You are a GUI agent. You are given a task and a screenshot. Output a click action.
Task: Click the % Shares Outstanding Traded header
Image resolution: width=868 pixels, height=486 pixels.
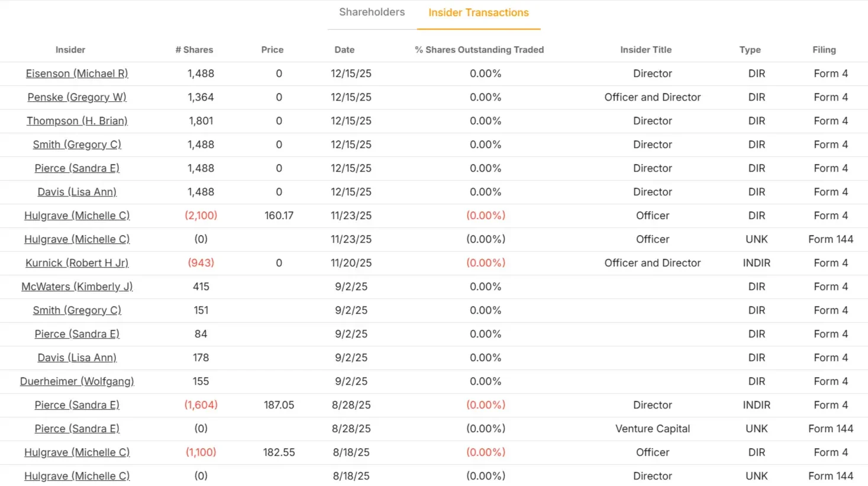[479, 50]
